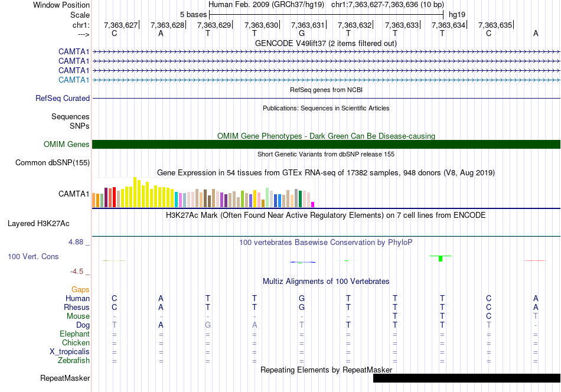Select the OMIM Genes label
561x392 pixels.
67,144
